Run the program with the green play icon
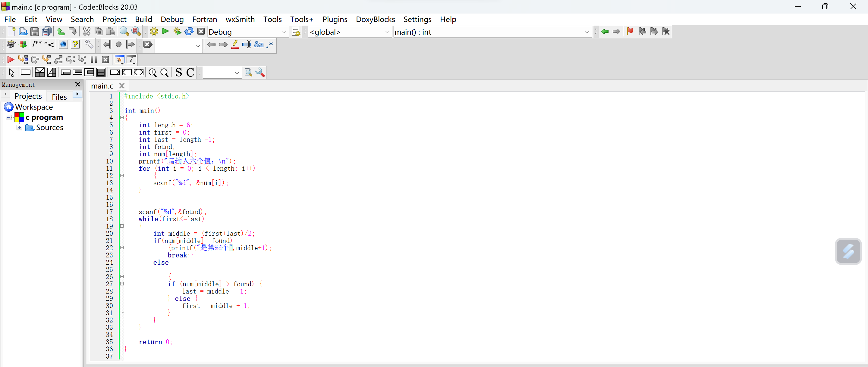The height and width of the screenshot is (367, 868). click(165, 31)
